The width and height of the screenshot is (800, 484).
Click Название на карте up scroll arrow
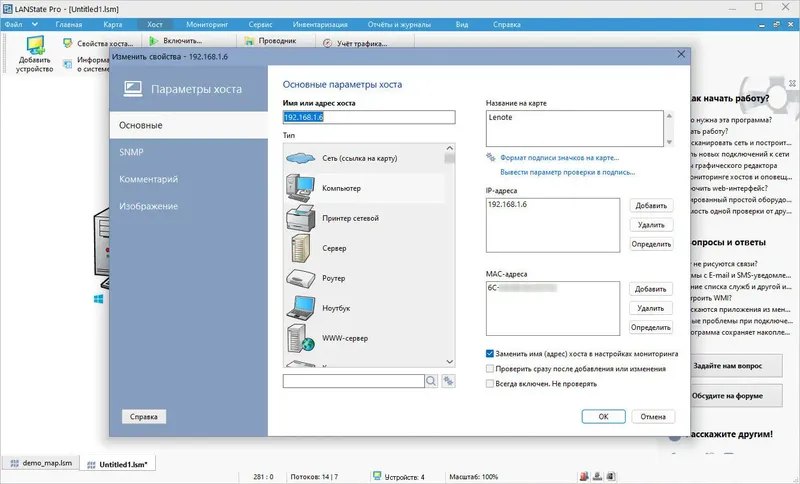point(669,116)
